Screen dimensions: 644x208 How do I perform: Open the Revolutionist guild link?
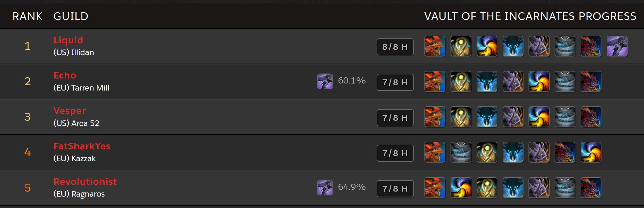pyautogui.click(x=85, y=181)
